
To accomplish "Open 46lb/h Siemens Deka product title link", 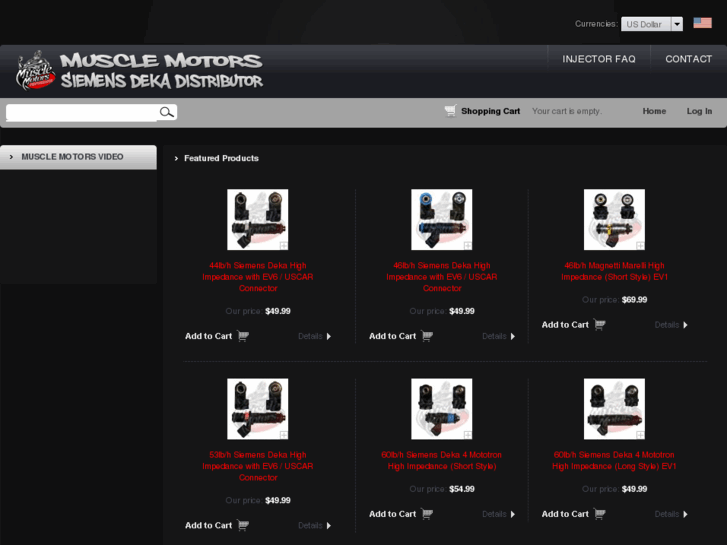I will click(x=442, y=277).
